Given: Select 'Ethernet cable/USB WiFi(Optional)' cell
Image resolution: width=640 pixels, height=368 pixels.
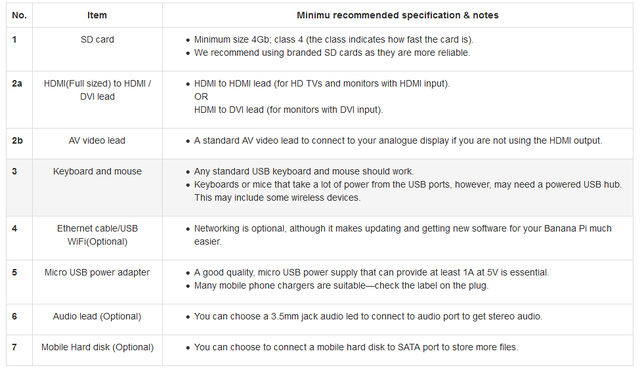Looking at the screenshot, I should pyautogui.click(x=97, y=235).
